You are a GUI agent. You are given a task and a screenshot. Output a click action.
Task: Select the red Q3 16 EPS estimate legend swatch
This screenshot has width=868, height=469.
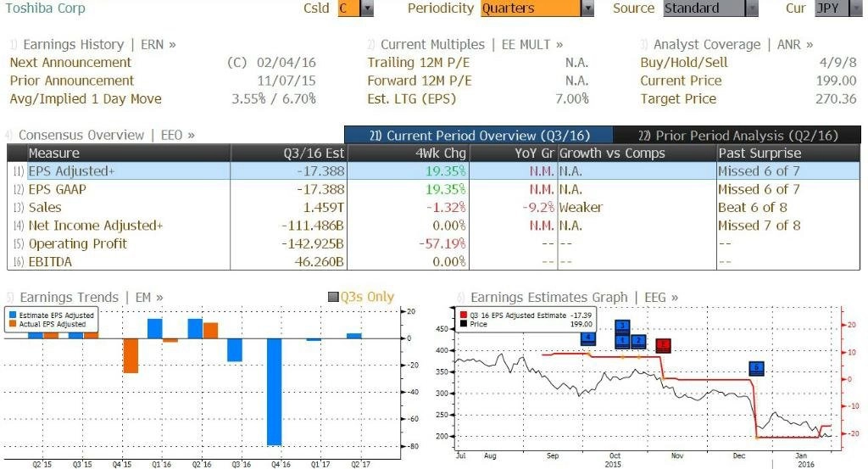pyautogui.click(x=464, y=315)
